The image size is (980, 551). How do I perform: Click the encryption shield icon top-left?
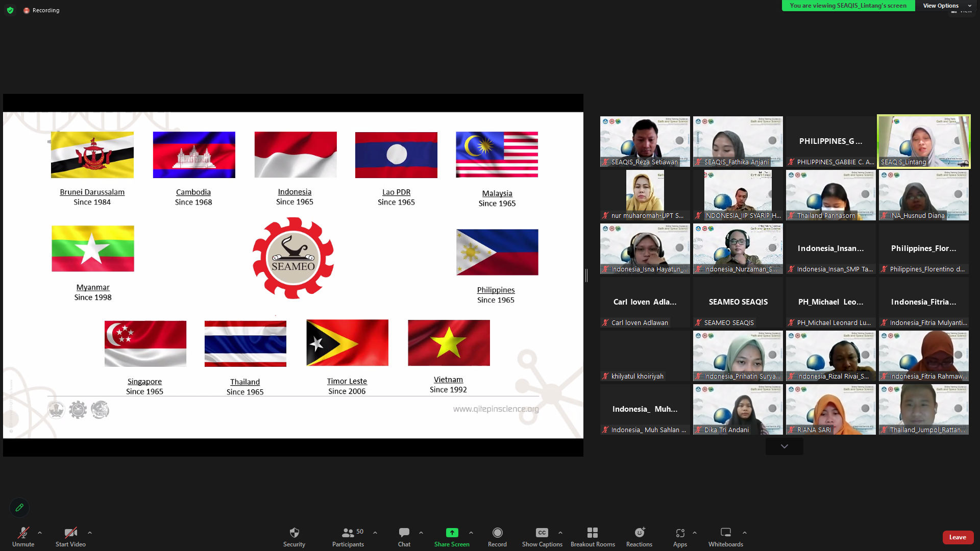(10, 10)
